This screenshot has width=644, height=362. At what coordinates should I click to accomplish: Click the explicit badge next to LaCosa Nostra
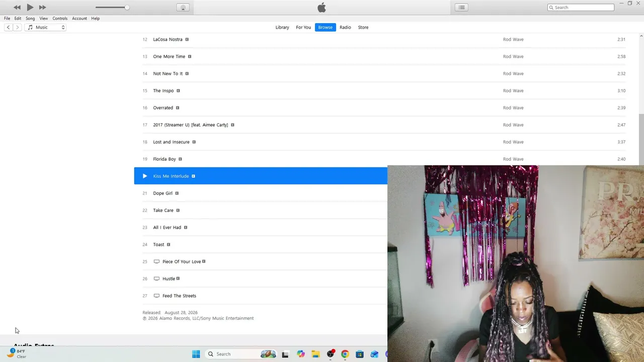pyautogui.click(x=187, y=39)
